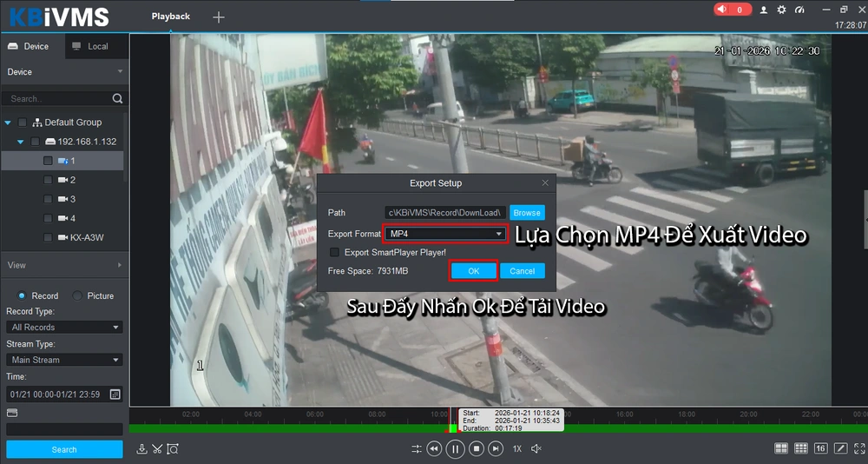Open the user account icon
Viewport: 868px width, 464px height.
point(763,10)
